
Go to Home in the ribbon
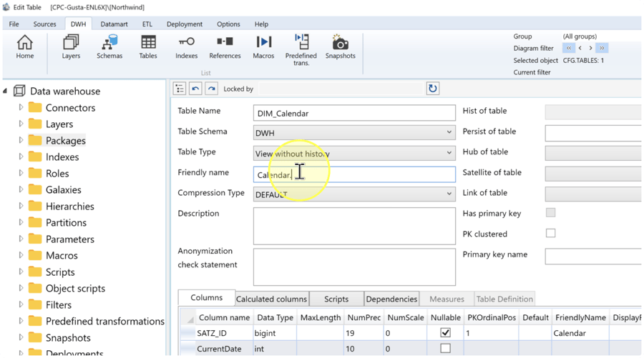[24, 46]
